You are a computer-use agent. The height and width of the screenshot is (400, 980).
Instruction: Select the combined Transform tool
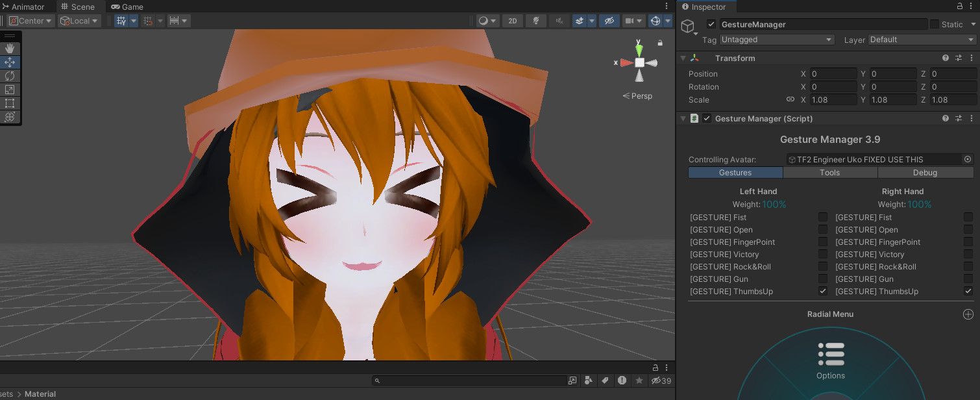coord(10,117)
